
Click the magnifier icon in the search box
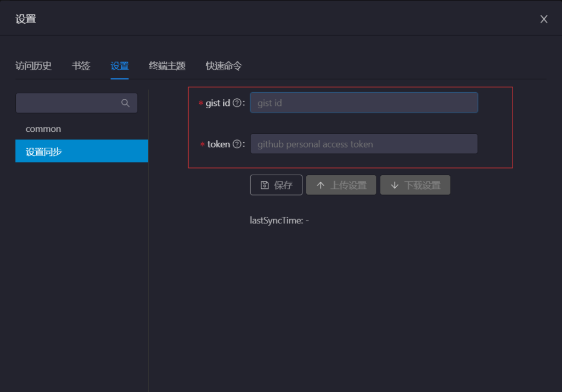point(125,103)
